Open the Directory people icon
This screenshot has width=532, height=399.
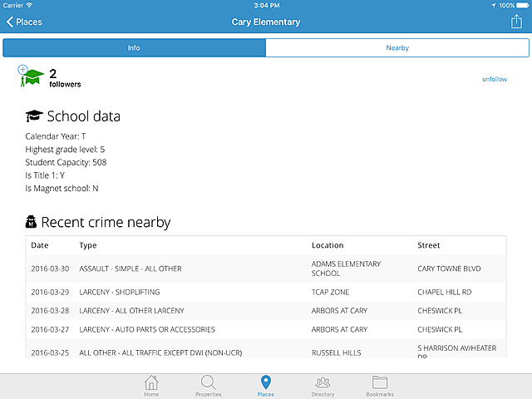pos(323,386)
